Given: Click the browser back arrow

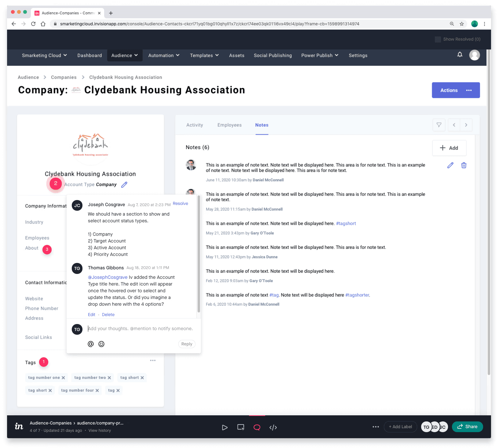Looking at the screenshot, I should tap(14, 24).
